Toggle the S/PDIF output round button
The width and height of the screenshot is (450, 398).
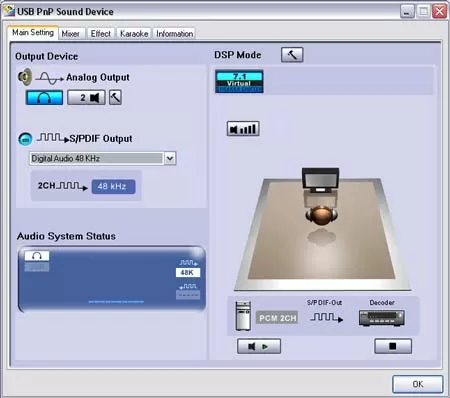[x=25, y=139]
